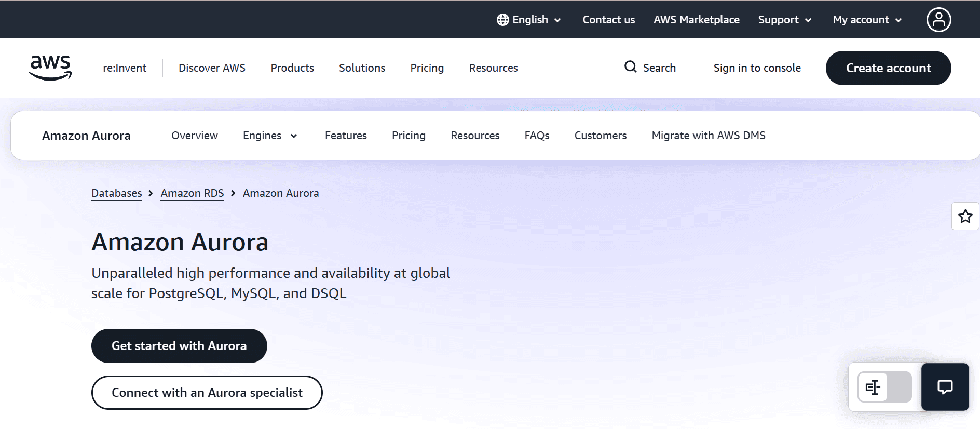Screen dimensions: 980x429
Task: Select the FAQs tab
Action: coord(537,136)
